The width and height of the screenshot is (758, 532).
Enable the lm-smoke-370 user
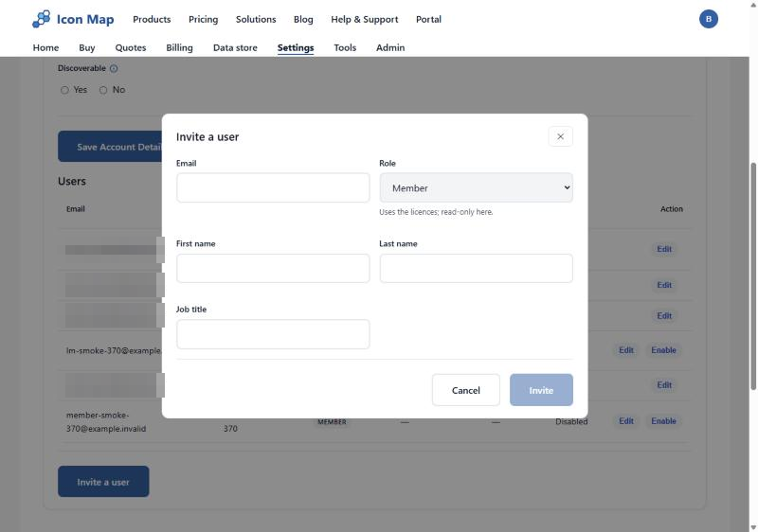(663, 350)
